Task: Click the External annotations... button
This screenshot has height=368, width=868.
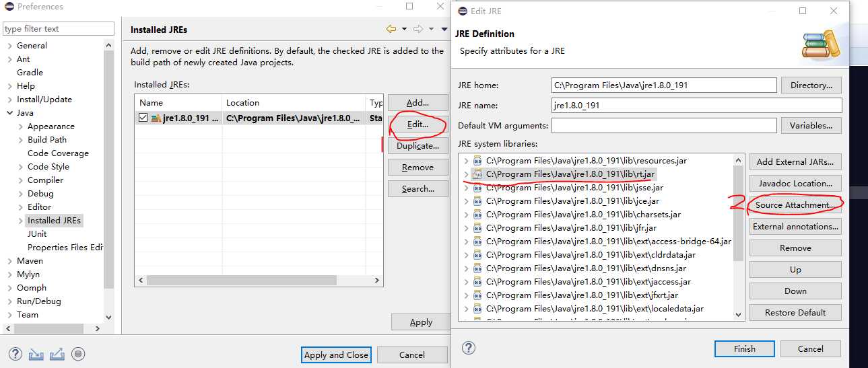Action: [795, 226]
